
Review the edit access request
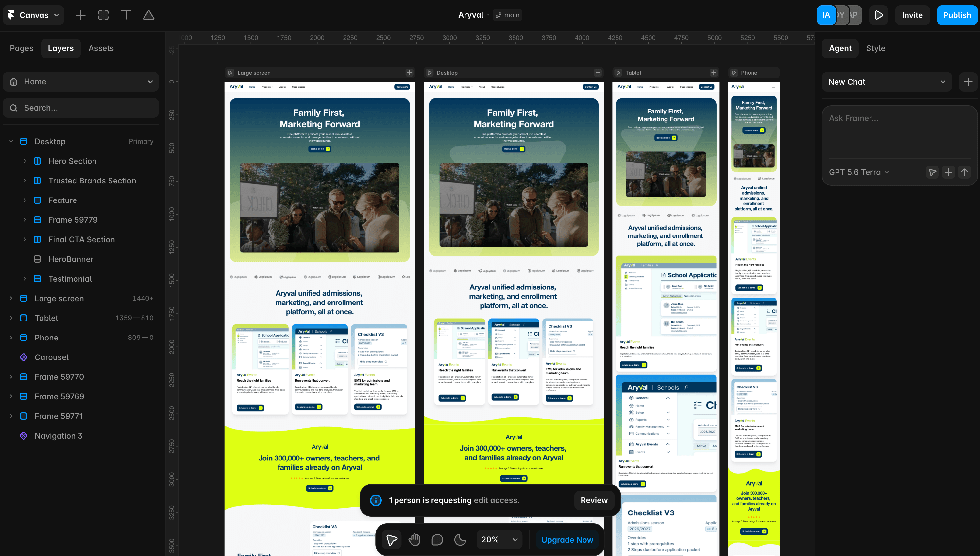coord(594,500)
